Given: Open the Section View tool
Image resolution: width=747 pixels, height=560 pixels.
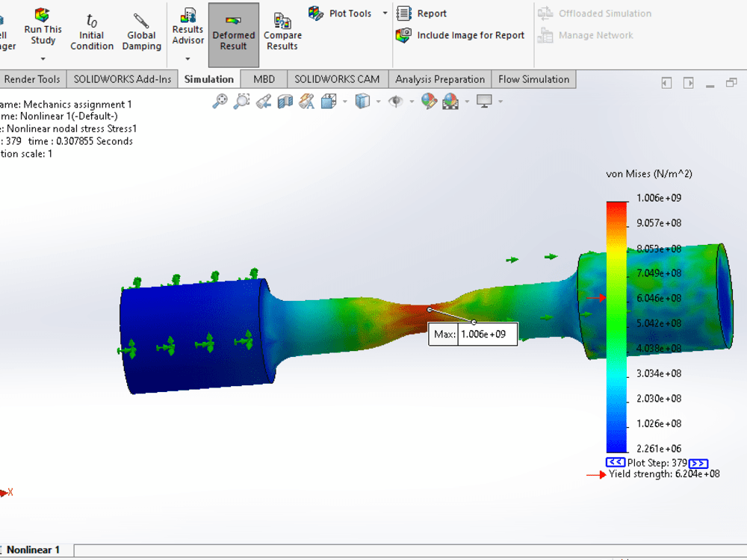Looking at the screenshot, I should [285, 101].
